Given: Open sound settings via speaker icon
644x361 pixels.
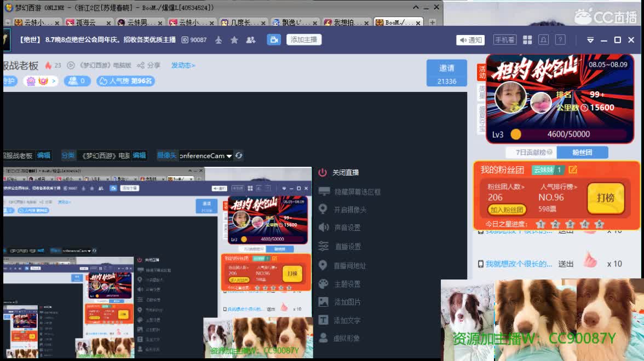Looking at the screenshot, I should 324,228.
